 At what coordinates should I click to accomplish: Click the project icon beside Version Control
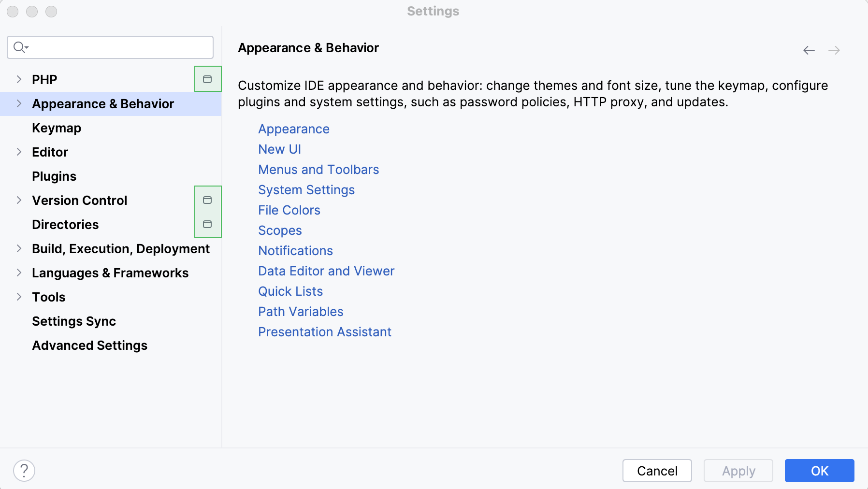point(207,200)
